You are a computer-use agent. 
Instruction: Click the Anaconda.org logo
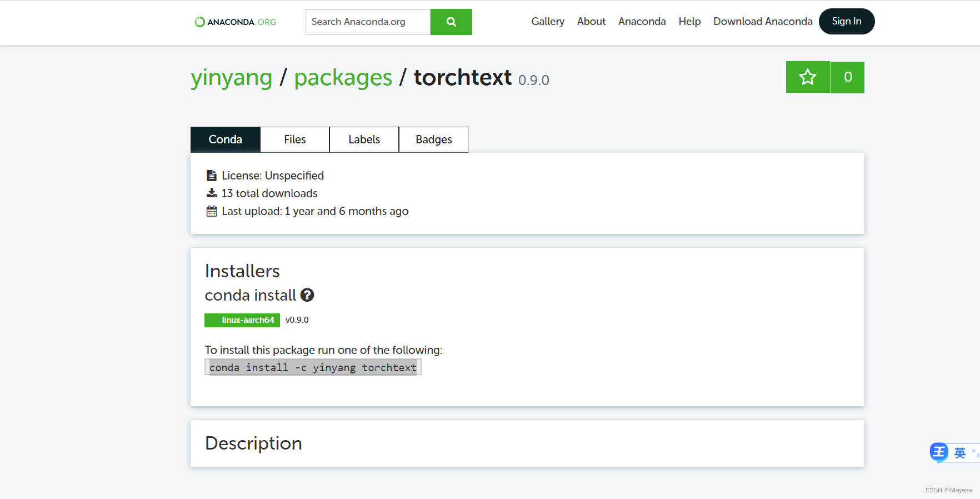(235, 22)
